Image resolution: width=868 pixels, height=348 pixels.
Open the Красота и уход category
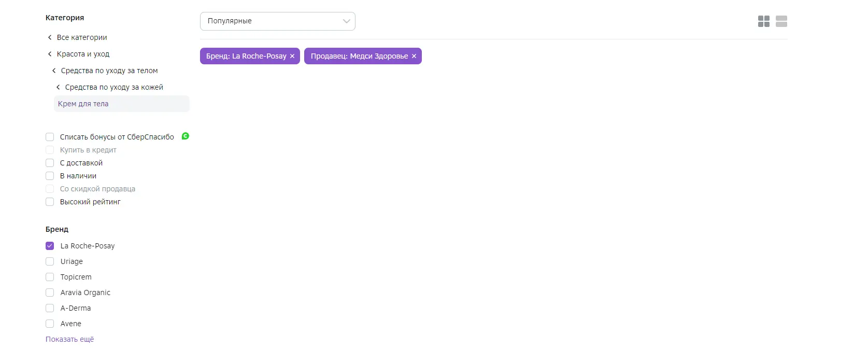(x=83, y=54)
